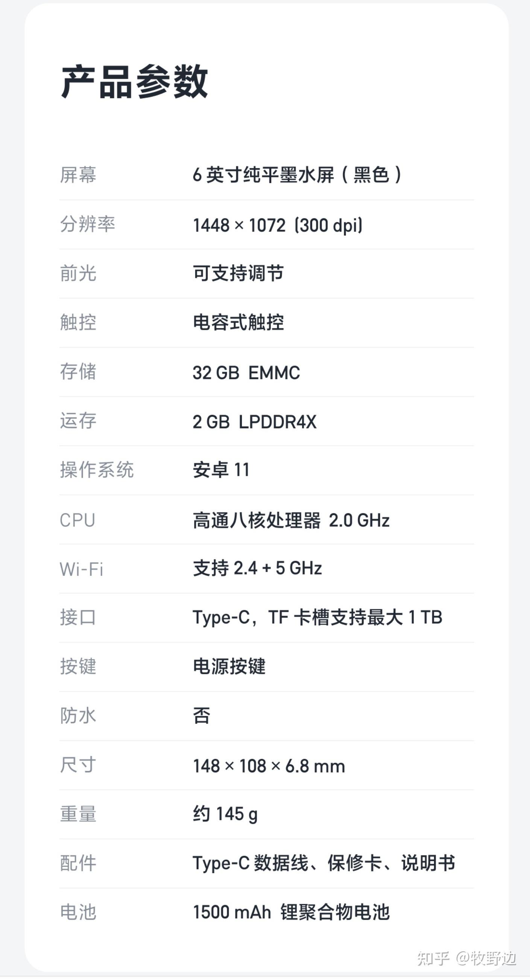Click the 知乎 @牧野边 watermark
This screenshot has height=980, width=530.
pyautogui.click(x=466, y=958)
